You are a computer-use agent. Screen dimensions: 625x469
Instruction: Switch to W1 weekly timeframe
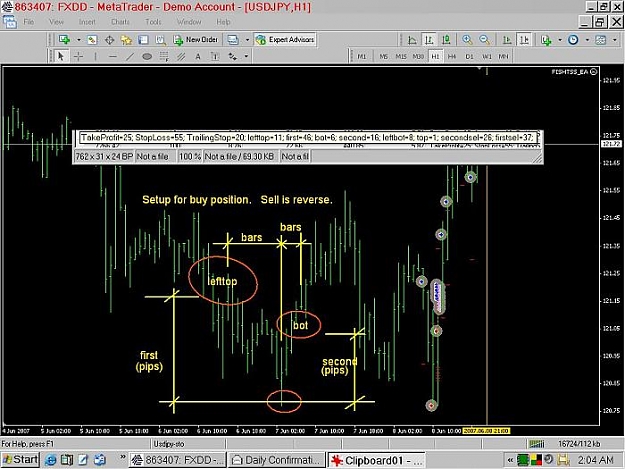tap(487, 57)
